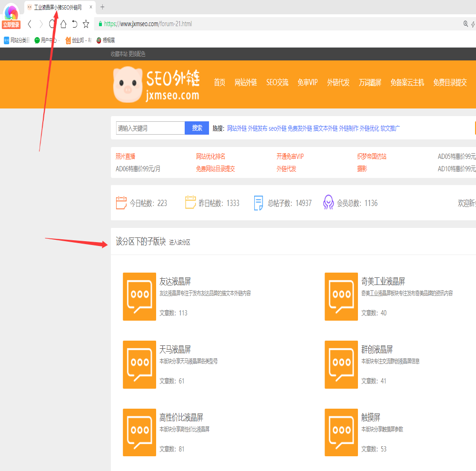The image size is (476, 471).
Task: Click the undo/restore closed page icon
Action: [x=75, y=24]
